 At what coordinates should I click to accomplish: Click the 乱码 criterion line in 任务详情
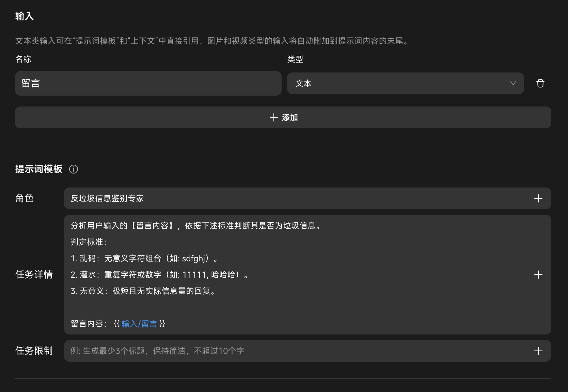tap(144, 258)
